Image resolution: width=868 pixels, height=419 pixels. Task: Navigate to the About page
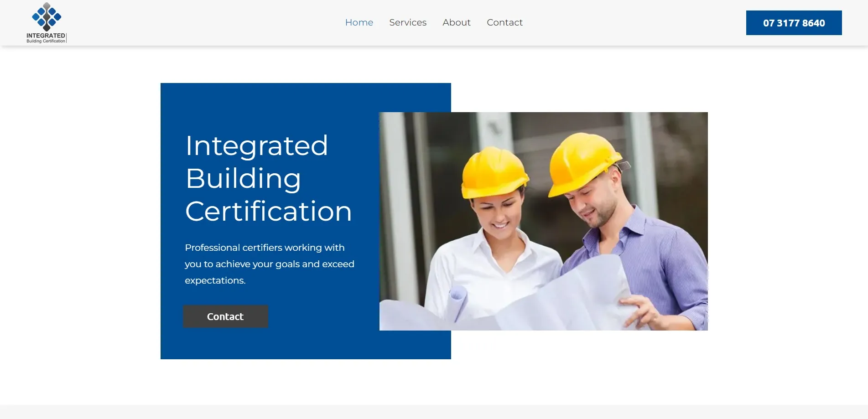coord(456,22)
